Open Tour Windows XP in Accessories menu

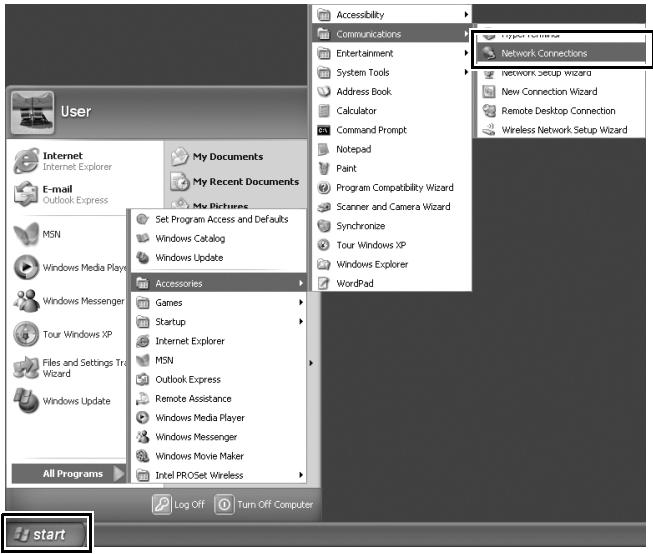coord(392,245)
